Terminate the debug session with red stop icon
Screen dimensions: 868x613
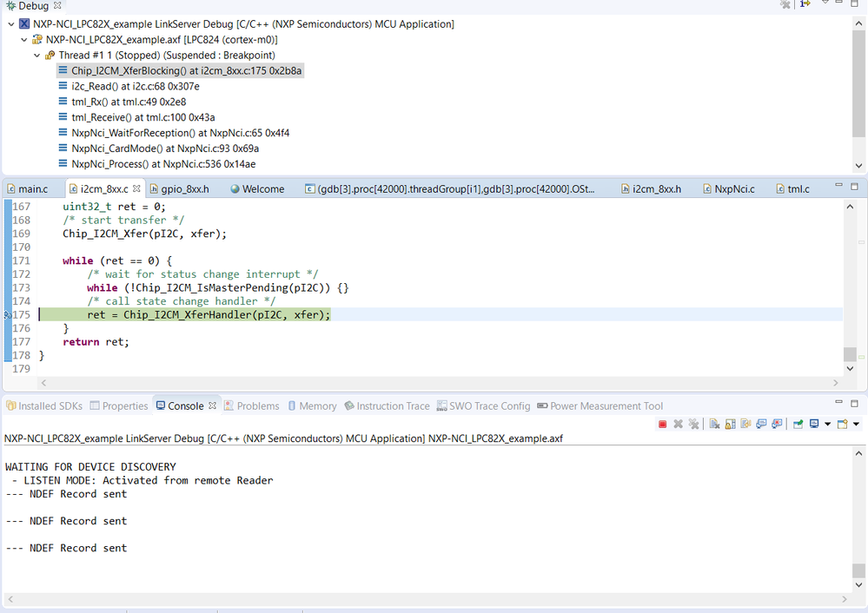662,424
